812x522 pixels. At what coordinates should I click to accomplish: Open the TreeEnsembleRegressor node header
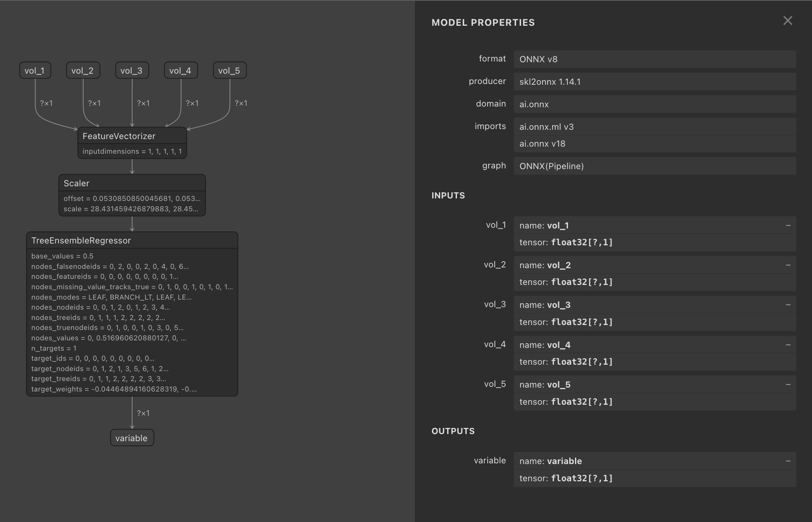[132, 241]
